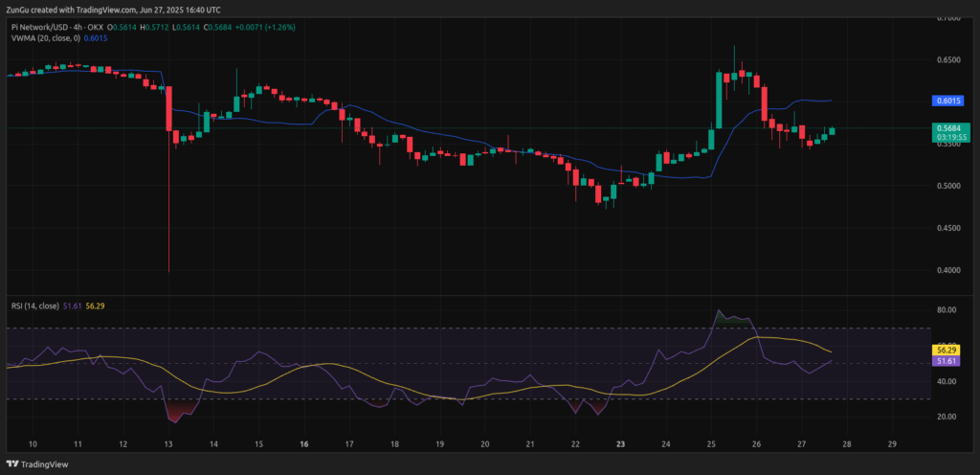
Task: Click the green 0.5684 last price tag
Action: 948,127
